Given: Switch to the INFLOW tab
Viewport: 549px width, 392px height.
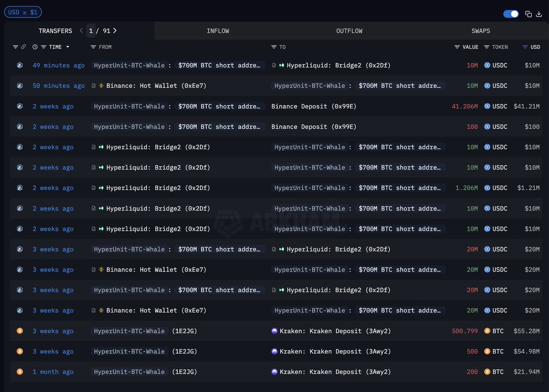Looking at the screenshot, I should tap(218, 31).
